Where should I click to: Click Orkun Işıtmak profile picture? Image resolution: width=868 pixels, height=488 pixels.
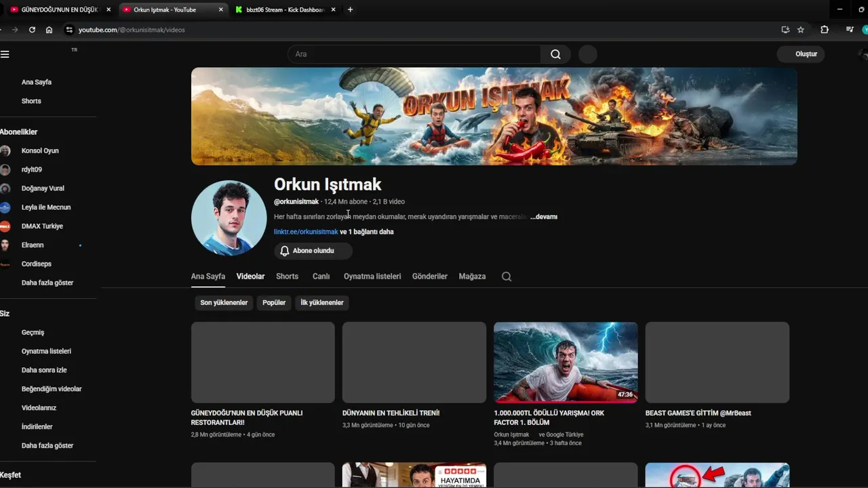point(229,218)
